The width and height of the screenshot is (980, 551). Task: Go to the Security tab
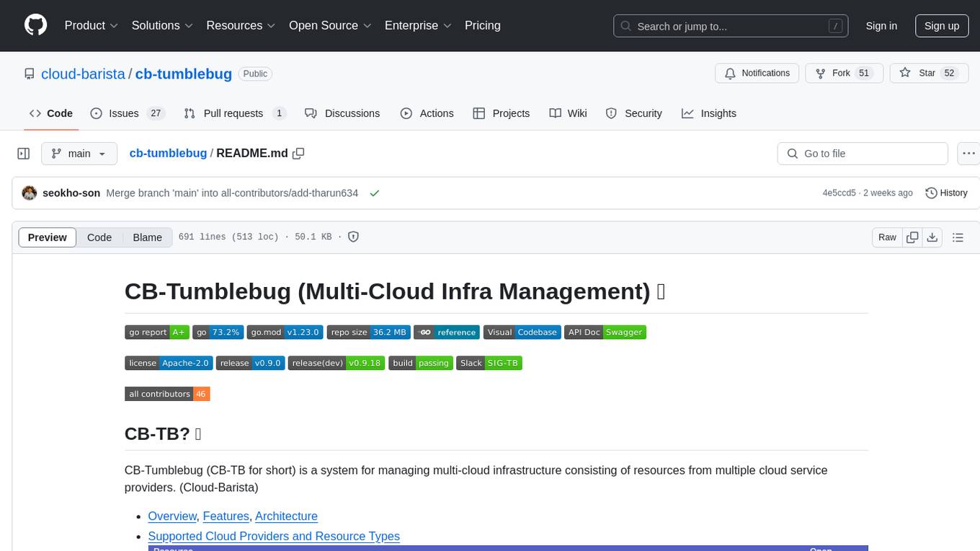[634, 113]
